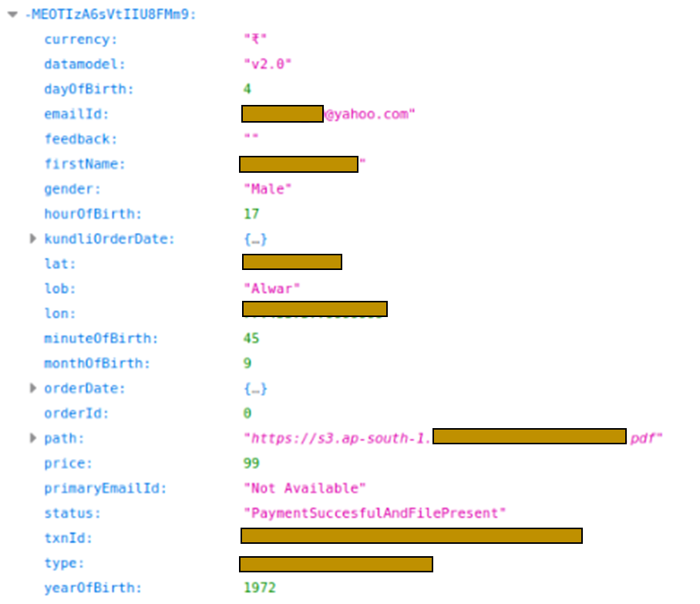Click the feedback key
Screen dimensions: 700x604
click(x=72, y=139)
